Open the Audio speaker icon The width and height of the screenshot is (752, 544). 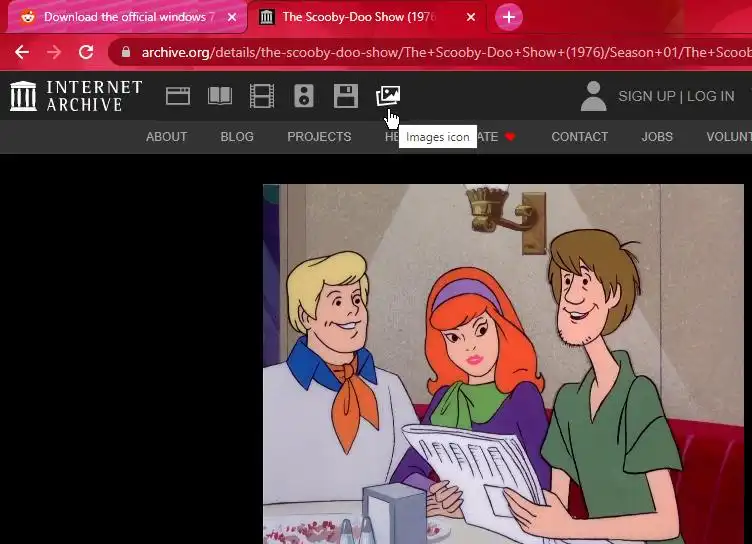click(304, 95)
